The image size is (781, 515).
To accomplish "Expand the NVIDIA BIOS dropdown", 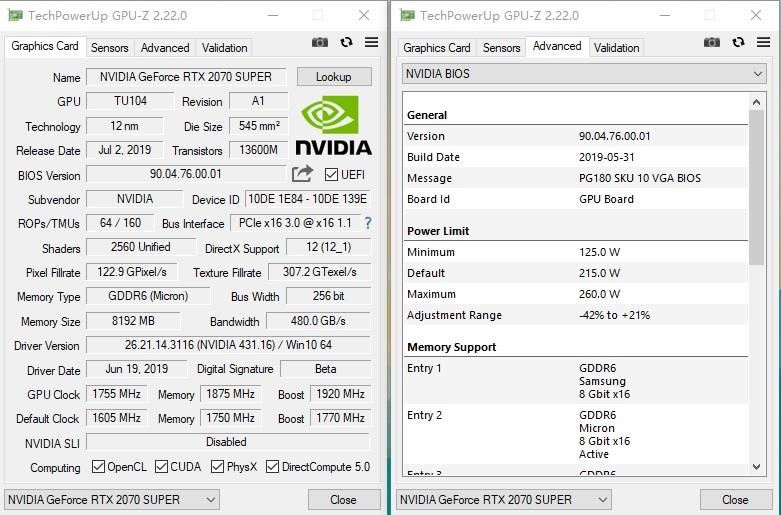I will click(584, 74).
